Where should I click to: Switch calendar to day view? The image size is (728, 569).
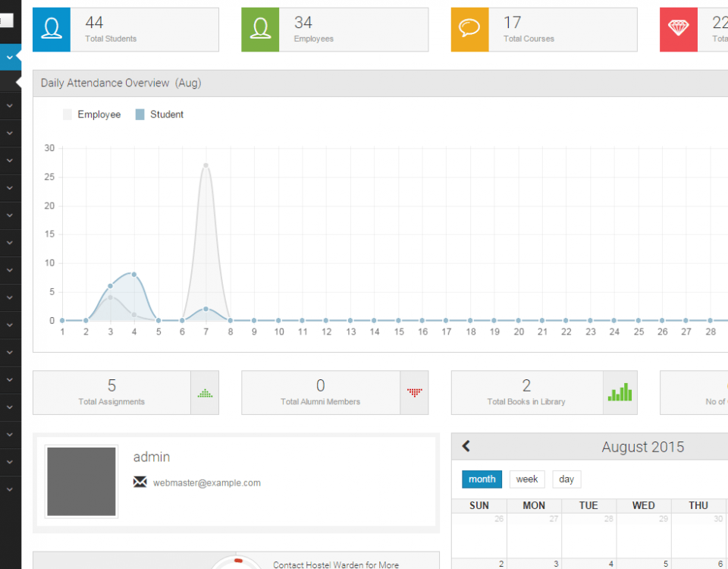566,479
